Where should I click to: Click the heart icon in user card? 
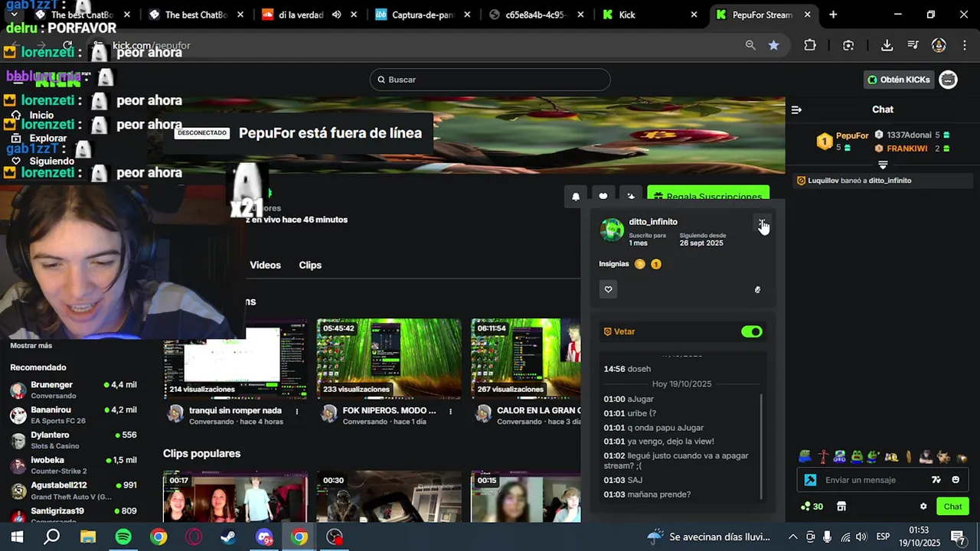pos(609,289)
